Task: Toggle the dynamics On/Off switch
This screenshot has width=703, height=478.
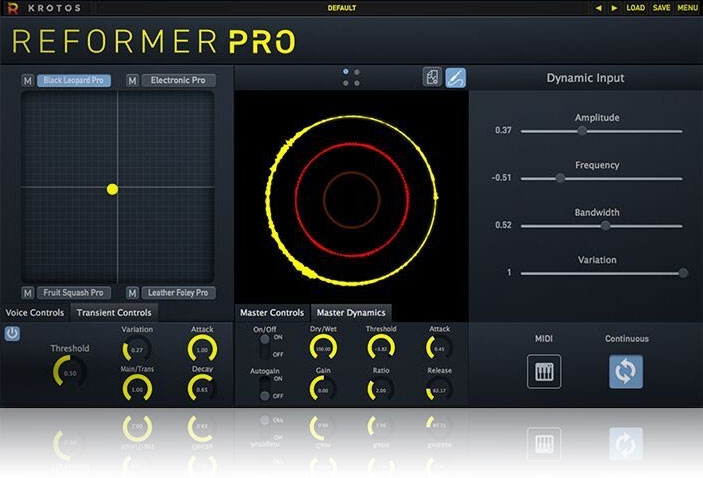Action: [x=265, y=346]
